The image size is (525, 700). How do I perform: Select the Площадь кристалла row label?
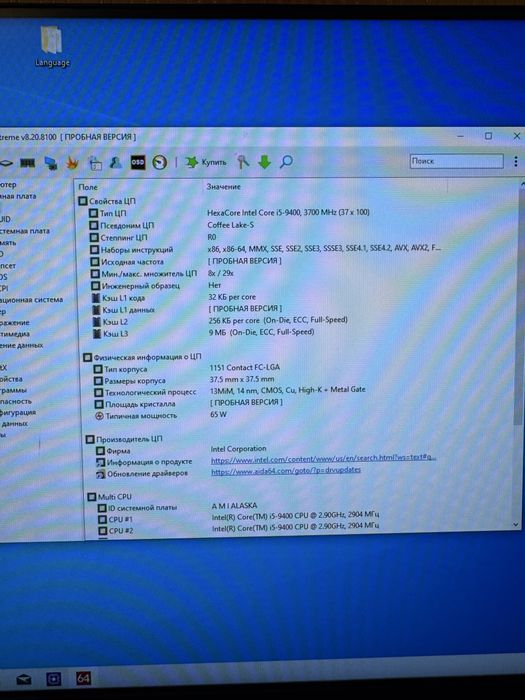coord(140,404)
